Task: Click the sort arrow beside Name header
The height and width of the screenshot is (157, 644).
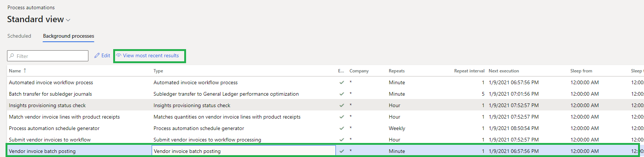Action: click(x=25, y=71)
